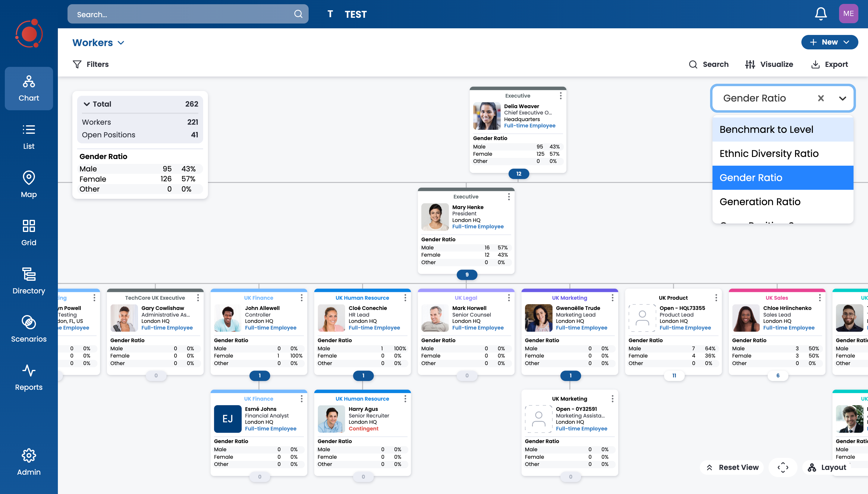Collapse Mary Henke's 9 direct reports
Viewport: 868px width, 494px height.
coord(467,274)
